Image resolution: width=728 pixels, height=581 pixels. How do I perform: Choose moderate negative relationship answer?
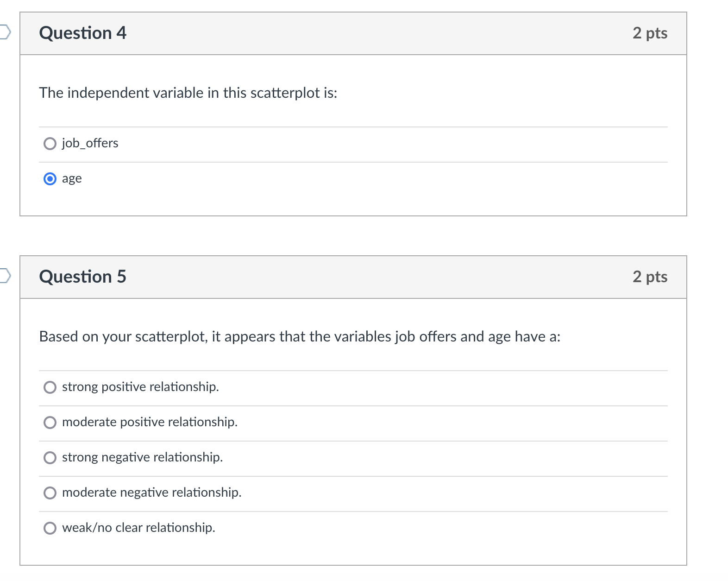tap(50, 493)
